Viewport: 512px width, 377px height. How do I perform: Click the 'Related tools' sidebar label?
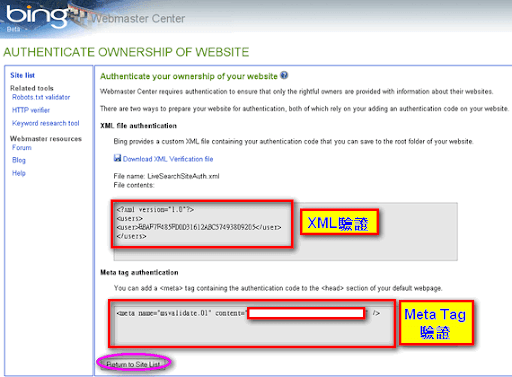[32, 88]
